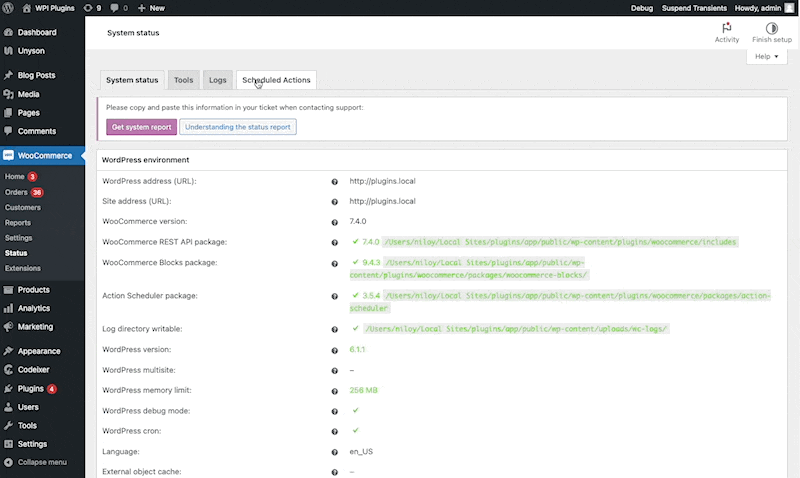Click help icon for WordPress memory limit
The height and width of the screenshot is (478, 800).
pyautogui.click(x=335, y=391)
